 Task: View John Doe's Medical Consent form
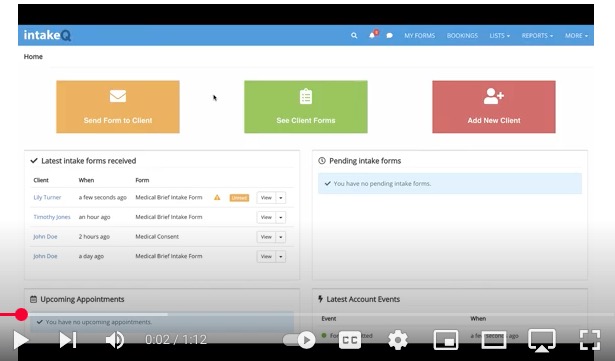(x=266, y=237)
